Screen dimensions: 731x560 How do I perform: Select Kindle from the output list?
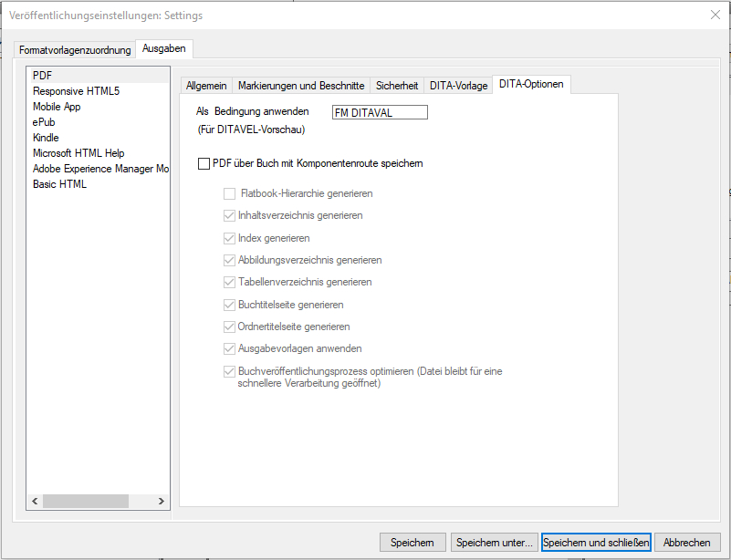pos(46,138)
